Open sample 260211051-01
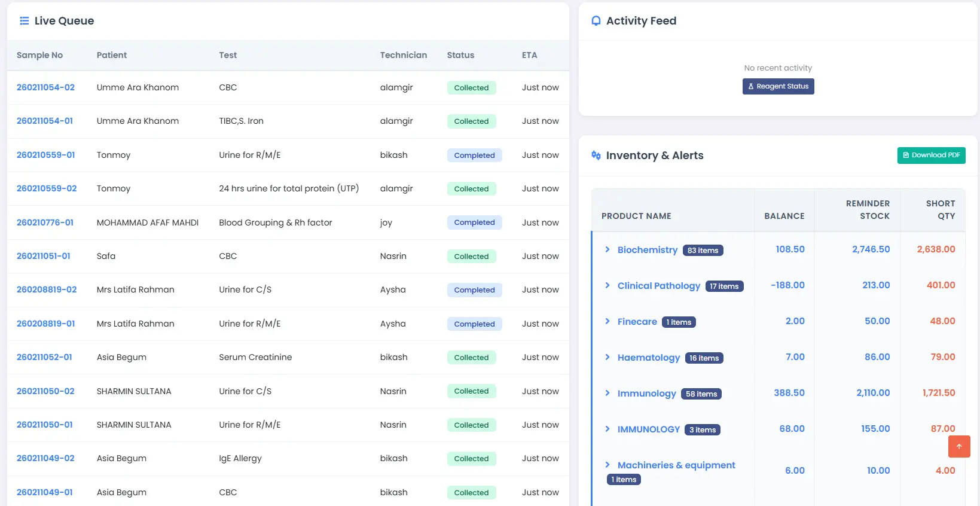This screenshot has height=506, width=980. coord(44,256)
